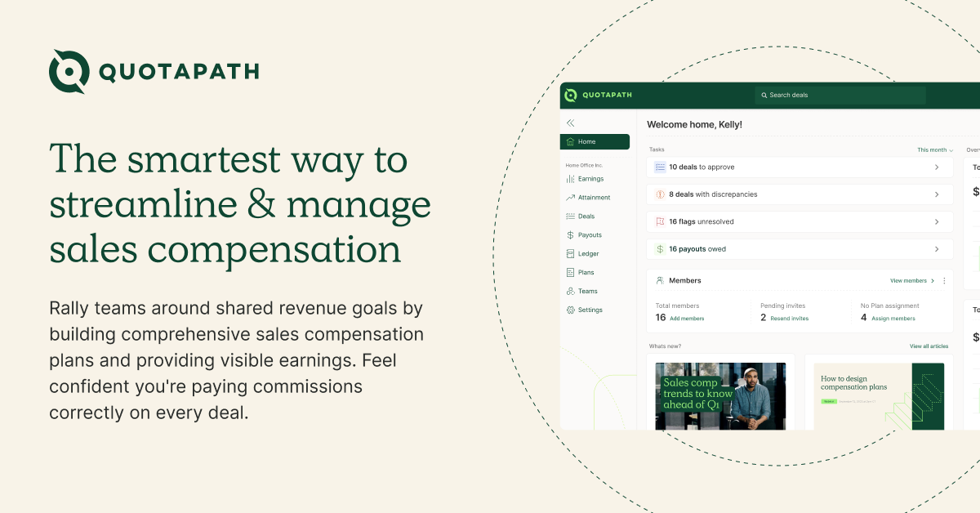This screenshot has width=980, height=513.
Task: Expand the 8 deals with discrepancies chevron
Action: click(x=937, y=194)
